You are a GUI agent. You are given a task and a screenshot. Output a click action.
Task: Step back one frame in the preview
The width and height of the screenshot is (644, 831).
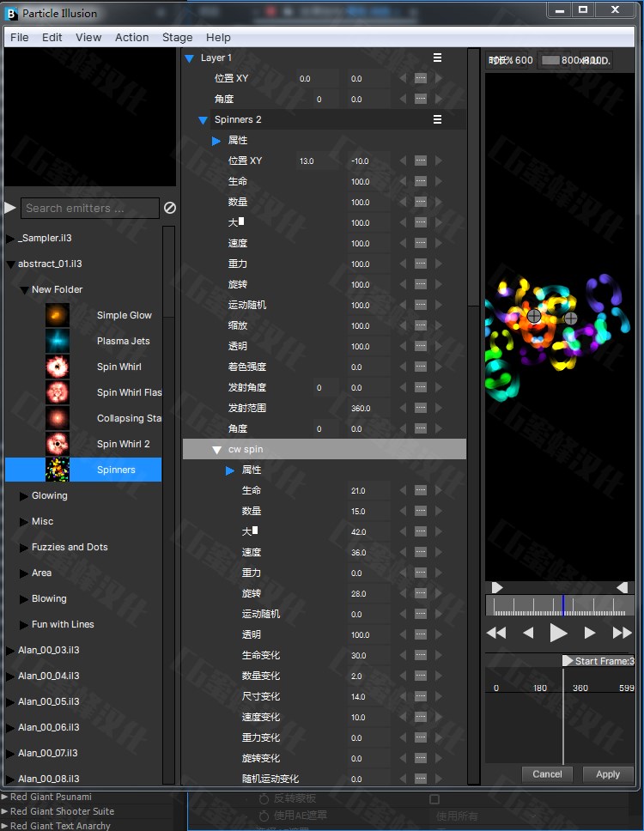(x=528, y=634)
